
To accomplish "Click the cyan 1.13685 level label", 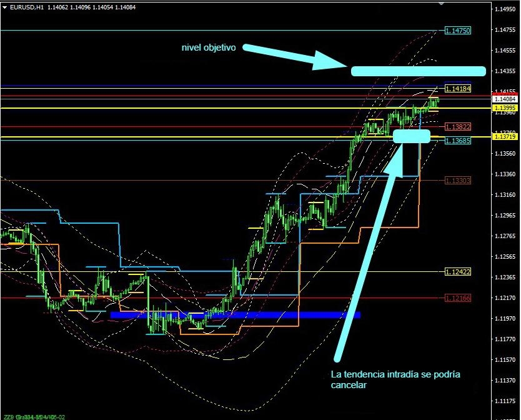I will point(458,141).
